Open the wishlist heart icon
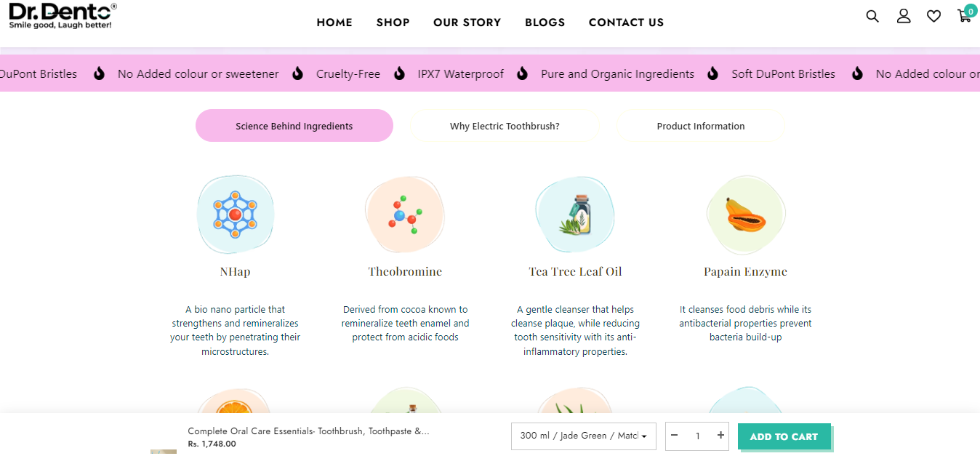Viewport: 980px width, 456px height. click(x=934, y=16)
